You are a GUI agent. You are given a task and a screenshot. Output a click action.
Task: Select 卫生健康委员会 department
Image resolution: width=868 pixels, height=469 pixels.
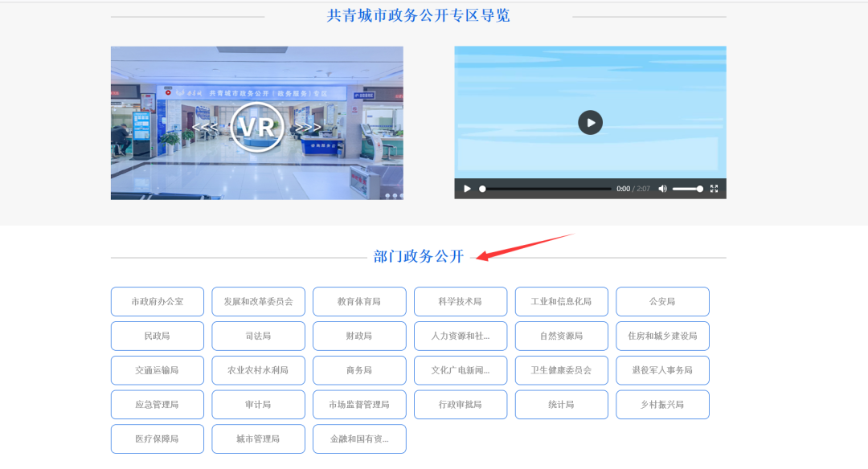pyautogui.click(x=561, y=371)
